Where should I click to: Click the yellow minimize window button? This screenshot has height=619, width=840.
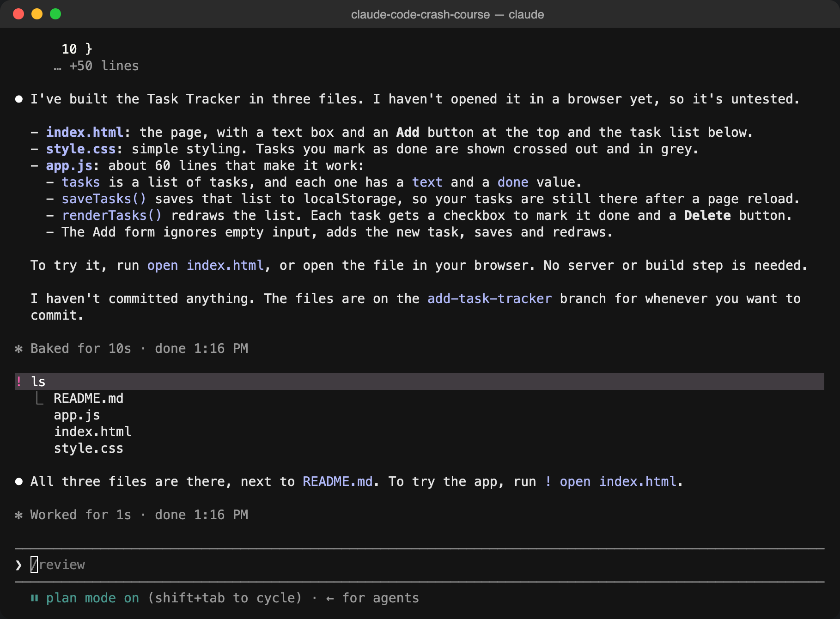(x=37, y=14)
